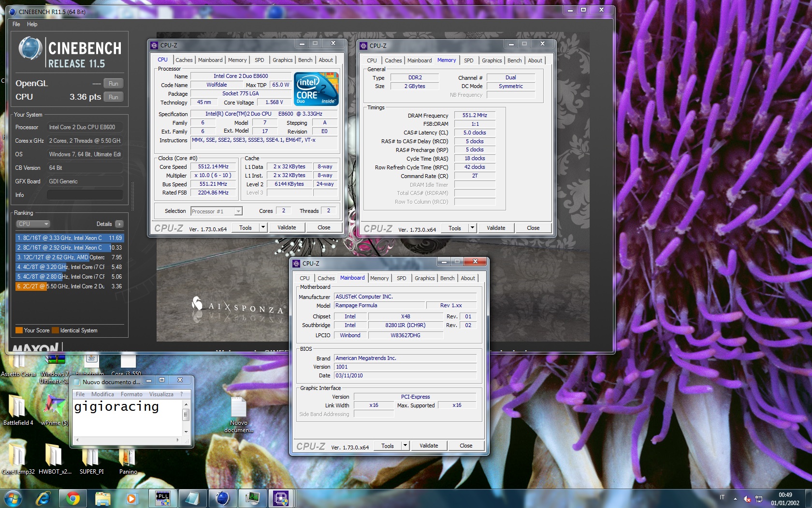Open SPD tab in first CPU-Z window
The image size is (812, 508).
[260, 60]
